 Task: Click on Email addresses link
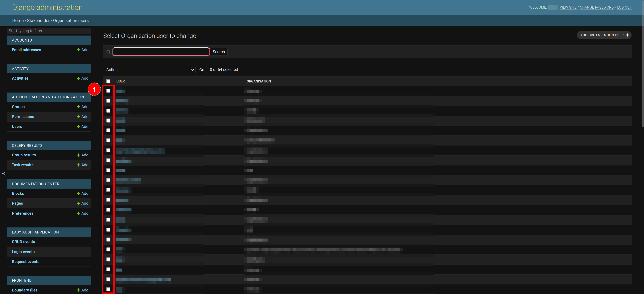[26, 49]
